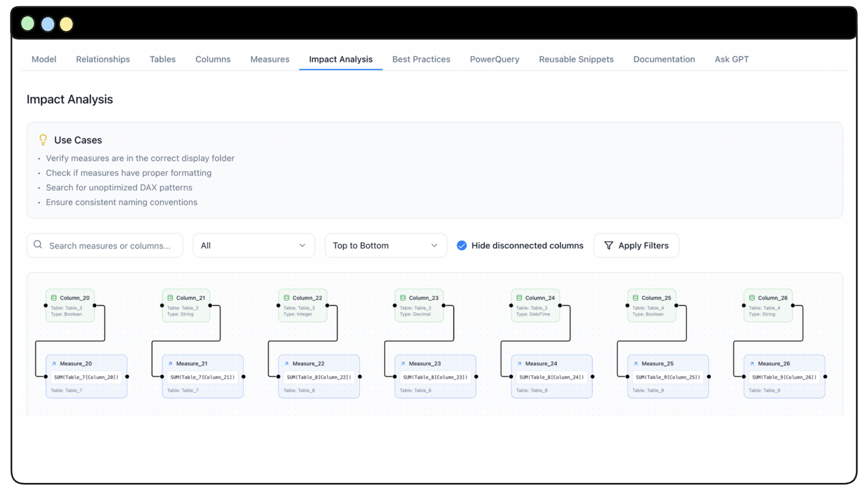Click the magnifying glass search icon

pyautogui.click(x=38, y=245)
